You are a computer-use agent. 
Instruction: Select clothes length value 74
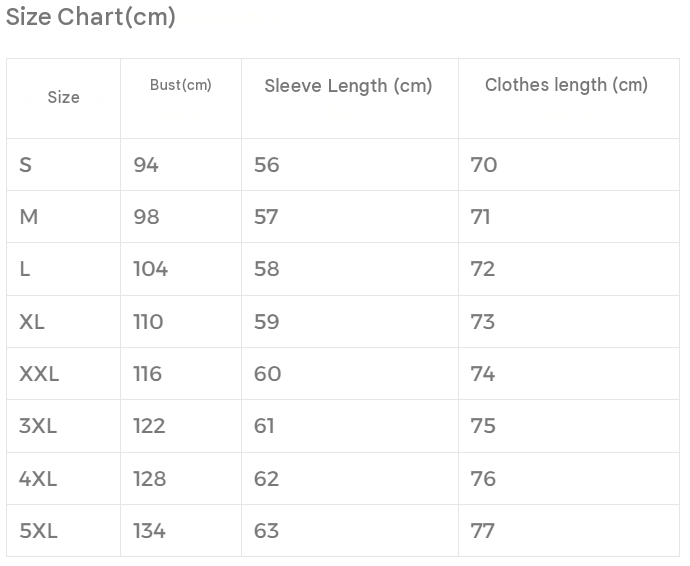tap(483, 374)
